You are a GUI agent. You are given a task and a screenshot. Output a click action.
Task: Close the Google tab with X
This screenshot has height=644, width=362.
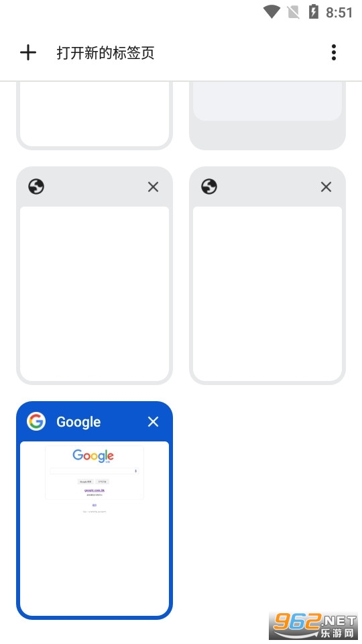153,421
